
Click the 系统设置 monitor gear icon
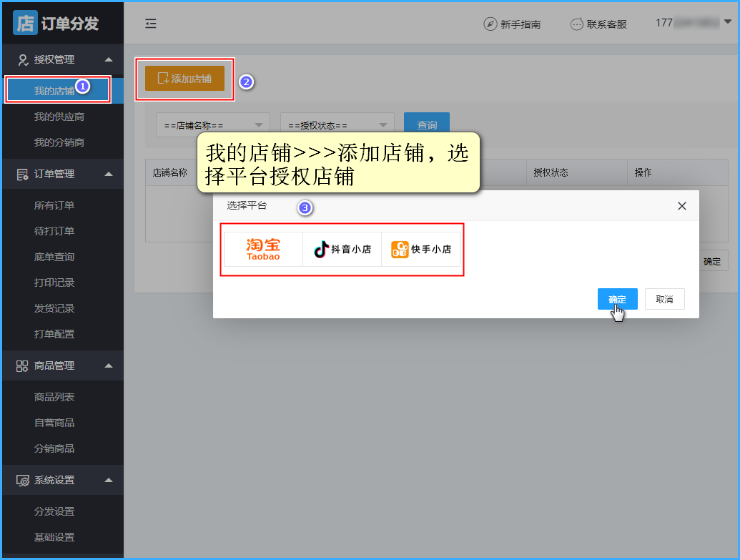coord(23,481)
